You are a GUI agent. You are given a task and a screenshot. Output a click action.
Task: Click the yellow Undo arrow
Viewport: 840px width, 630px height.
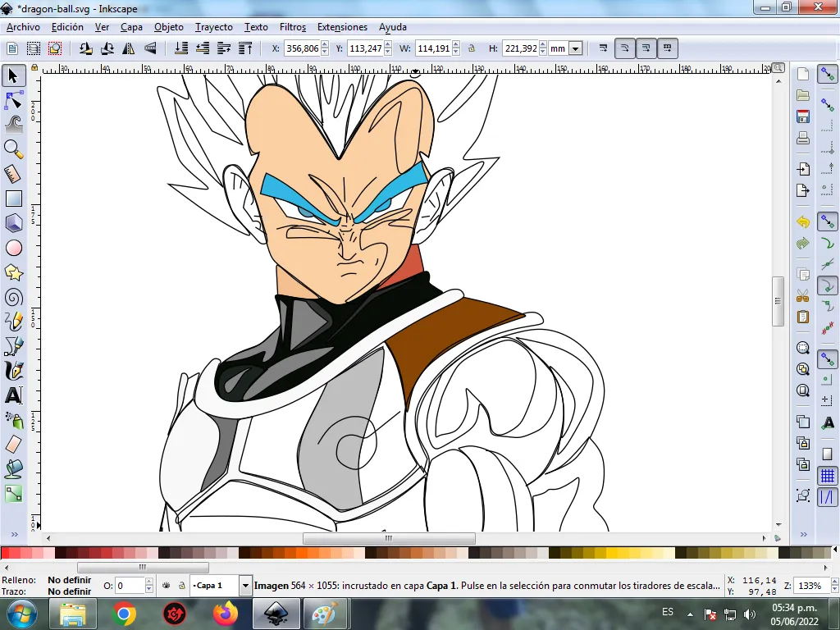coord(802,221)
